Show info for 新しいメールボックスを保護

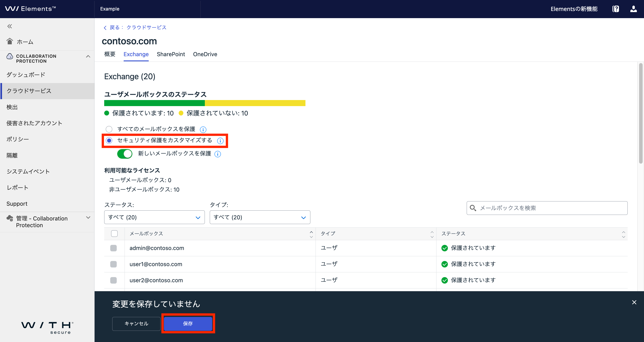point(218,154)
